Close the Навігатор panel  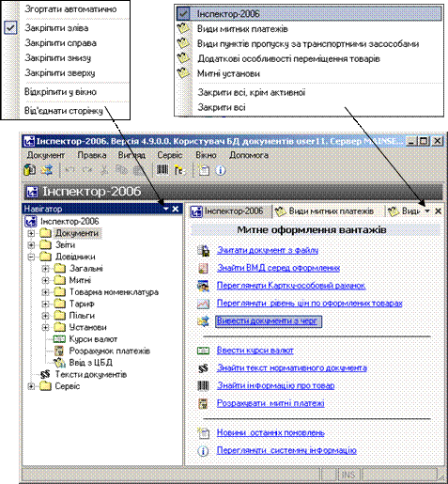[176, 209]
